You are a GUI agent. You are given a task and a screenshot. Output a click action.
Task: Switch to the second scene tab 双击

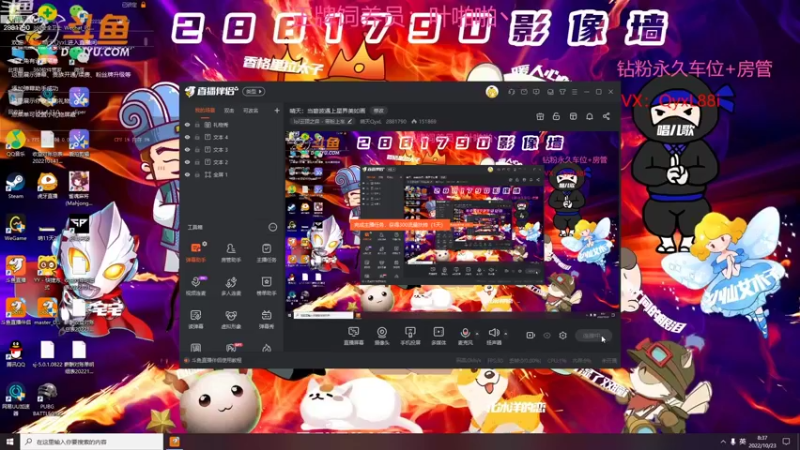[229, 110]
